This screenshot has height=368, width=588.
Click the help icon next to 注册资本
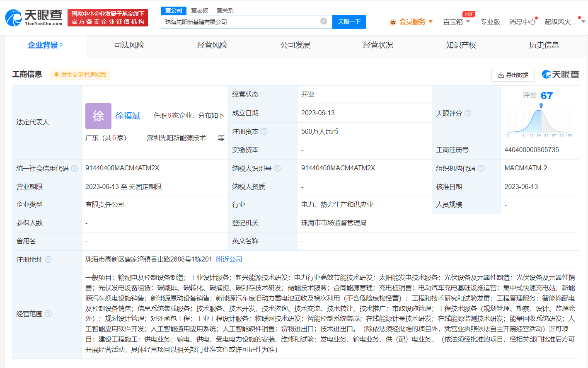click(264, 131)
